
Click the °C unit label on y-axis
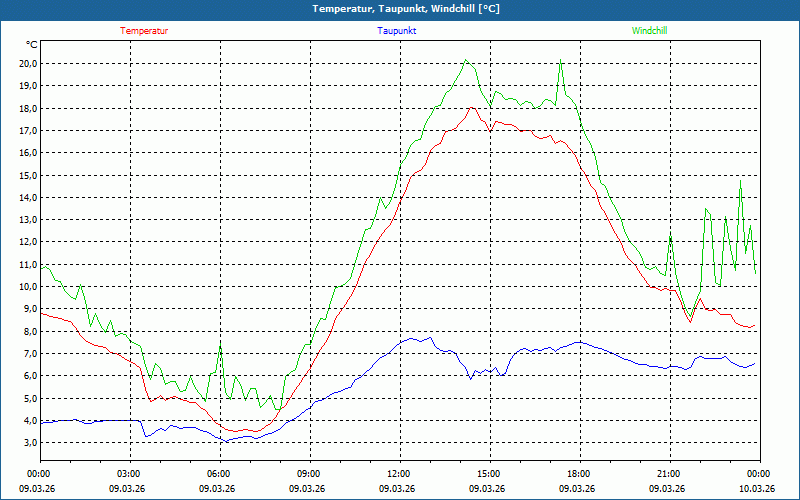coord(32,45)
